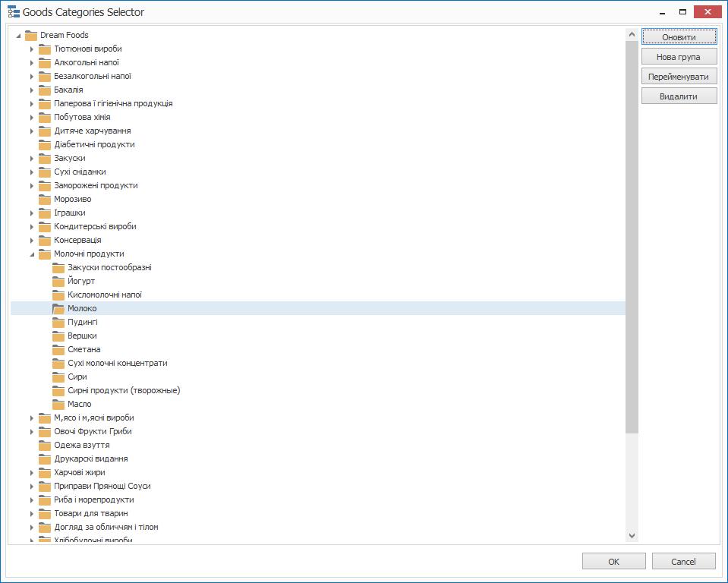This screenshot has width=728, height=583.
Task: Click the folder icon beside Йогурт
Action: [x=58, y=282]
